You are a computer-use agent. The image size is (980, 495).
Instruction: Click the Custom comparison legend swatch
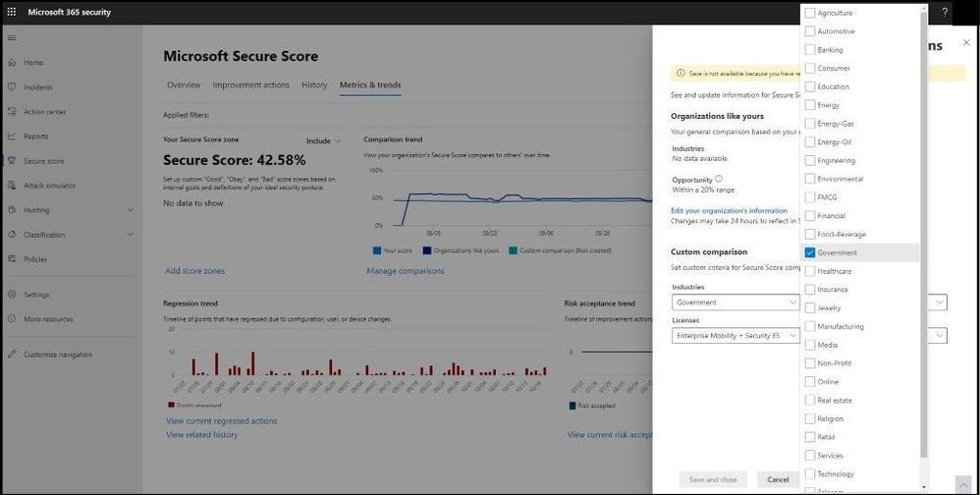pyautogui.click(x=513, y=250)
